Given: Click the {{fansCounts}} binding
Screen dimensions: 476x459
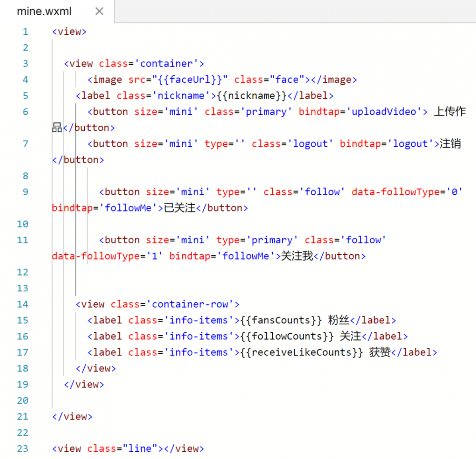Looking at the screenshot, I should [x=281, y=320].
